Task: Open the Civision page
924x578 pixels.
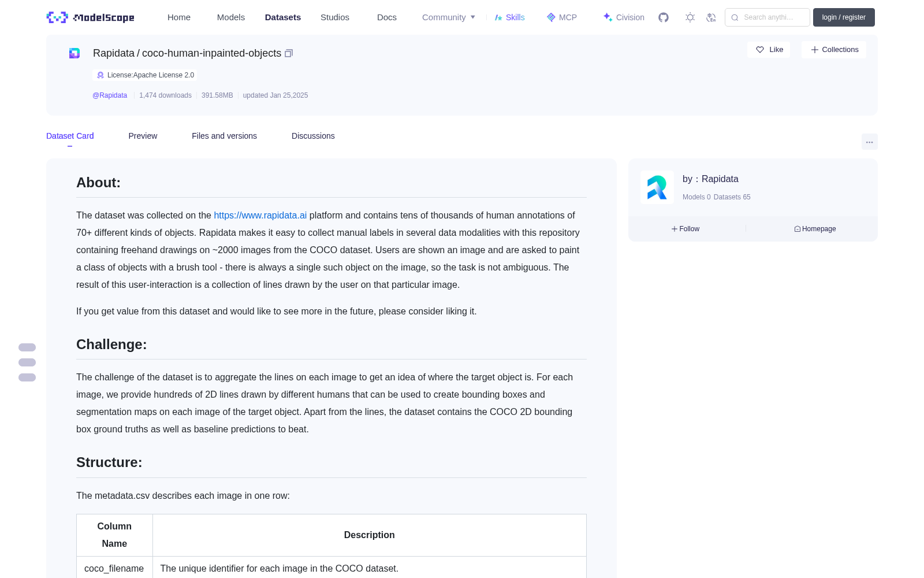Action: pos(624,17)
